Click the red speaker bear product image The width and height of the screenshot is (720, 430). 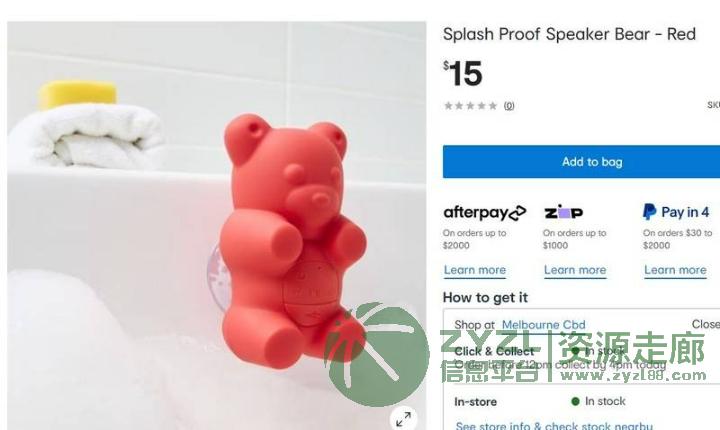(x=292, y=241)
